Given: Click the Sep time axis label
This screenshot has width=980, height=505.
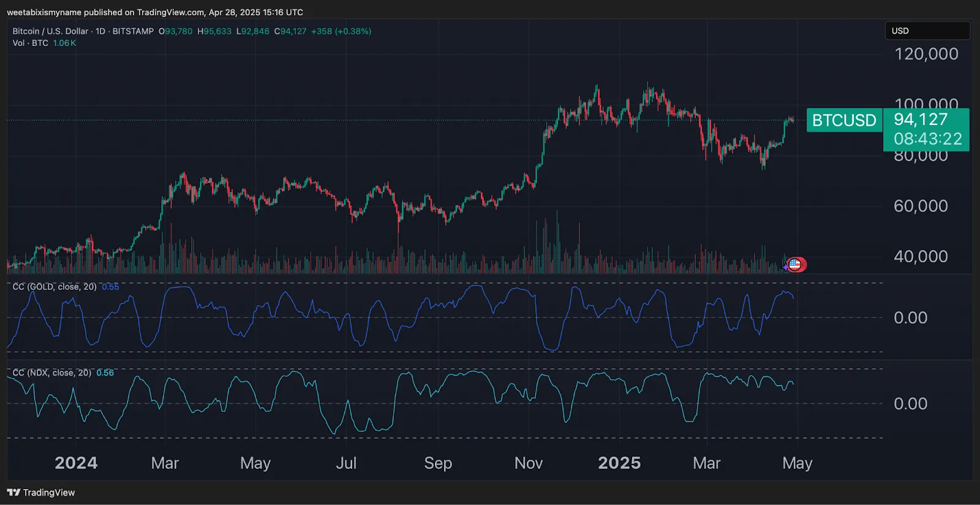Looking at the screenshot, I should 438,463.
